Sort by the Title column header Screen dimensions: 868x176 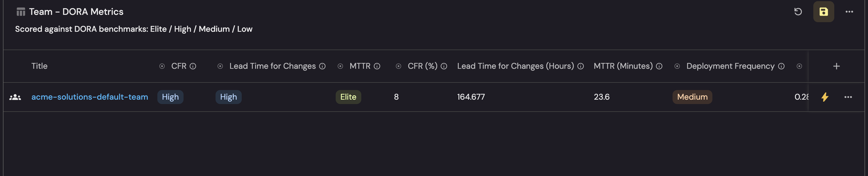pos(40,66)
